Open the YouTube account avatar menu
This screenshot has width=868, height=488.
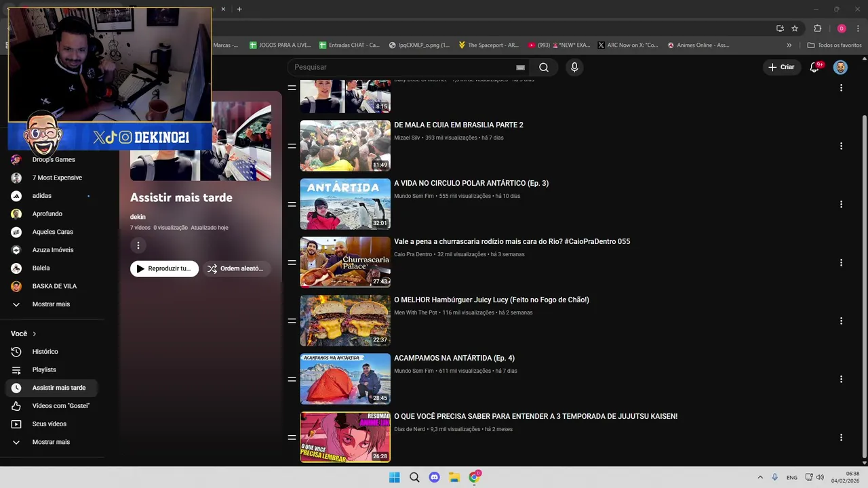[x=840, y=67]
